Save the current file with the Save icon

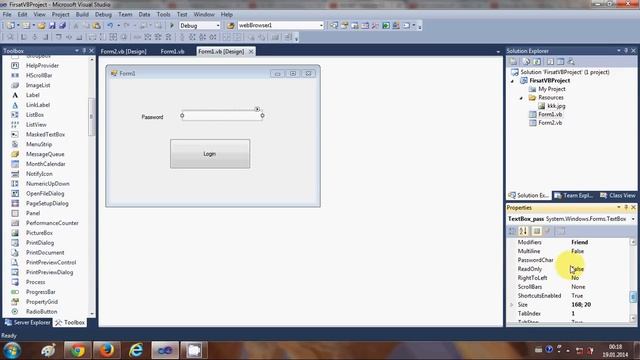tap(52, 25)
